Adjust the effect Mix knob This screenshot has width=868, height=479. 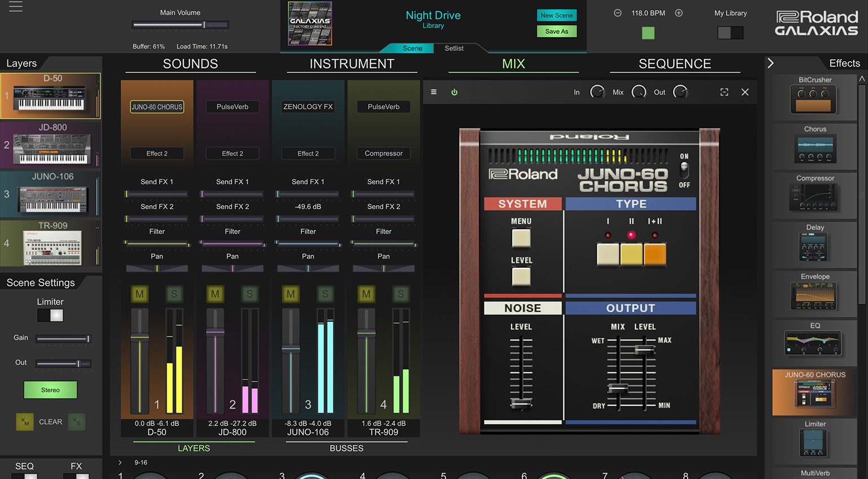pos(639,92)
